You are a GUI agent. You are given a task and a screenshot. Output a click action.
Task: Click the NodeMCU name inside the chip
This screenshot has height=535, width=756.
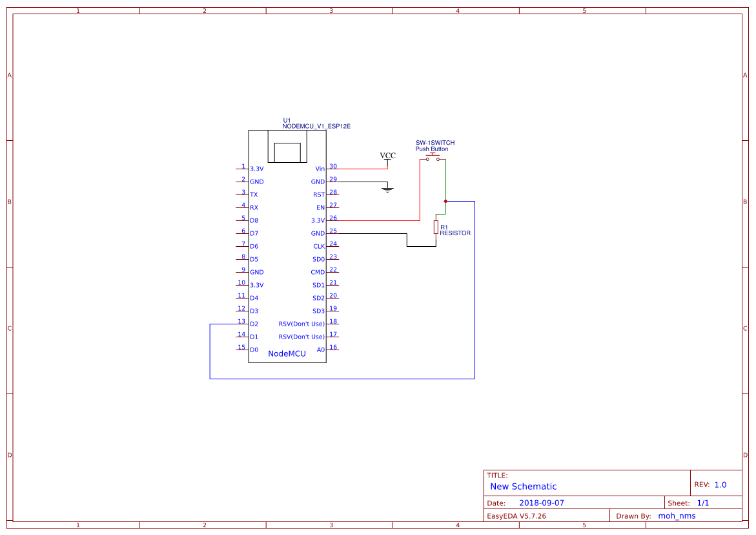click(x=287, y=353)
